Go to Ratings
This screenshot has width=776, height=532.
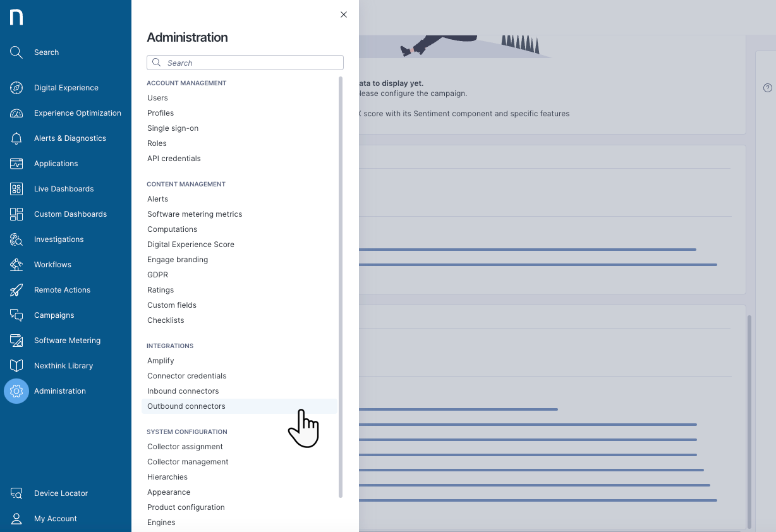(x=161, y=290)
